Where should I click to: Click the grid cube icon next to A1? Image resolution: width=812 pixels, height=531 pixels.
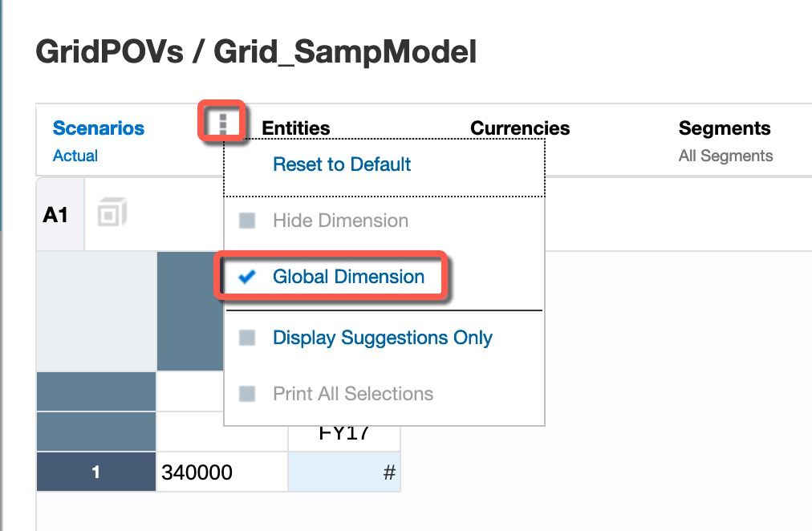pyautogui.click(x=112, y=215)
